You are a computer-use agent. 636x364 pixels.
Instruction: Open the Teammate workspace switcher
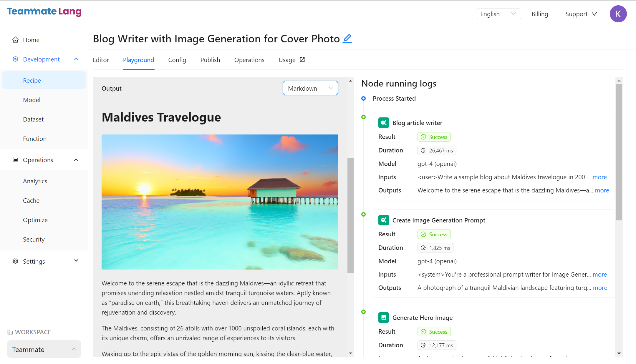point(44,349)
